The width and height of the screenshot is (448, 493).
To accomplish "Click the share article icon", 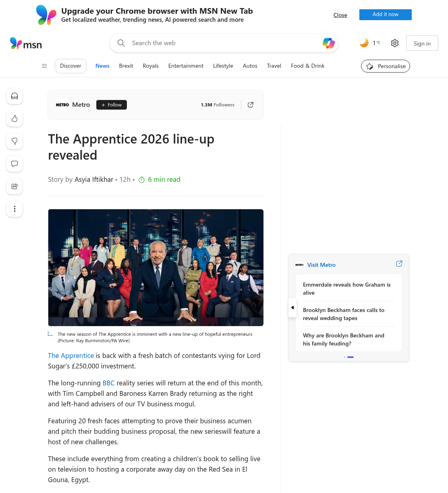I will pos(15,186).
